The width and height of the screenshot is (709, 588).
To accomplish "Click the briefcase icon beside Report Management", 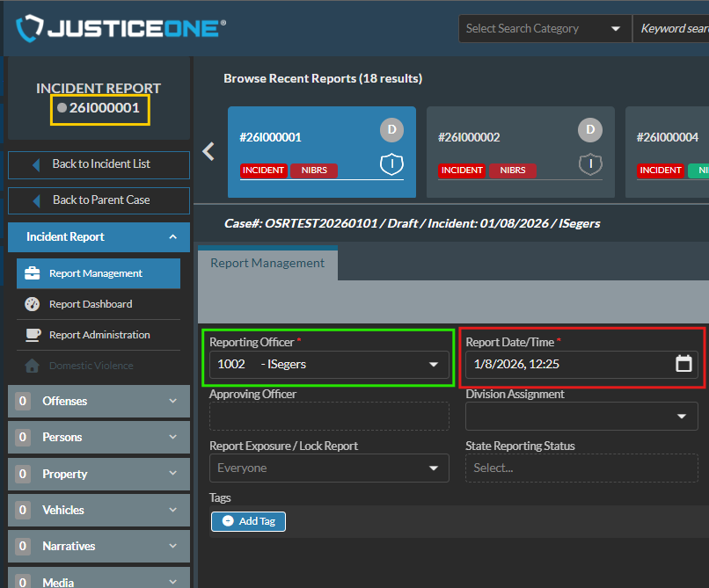I will (32, 273).
